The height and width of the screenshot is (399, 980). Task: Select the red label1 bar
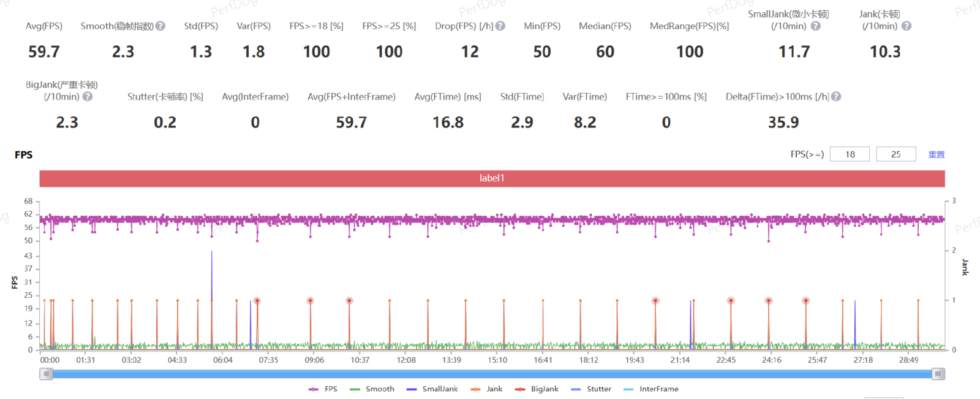click(492, 178)
